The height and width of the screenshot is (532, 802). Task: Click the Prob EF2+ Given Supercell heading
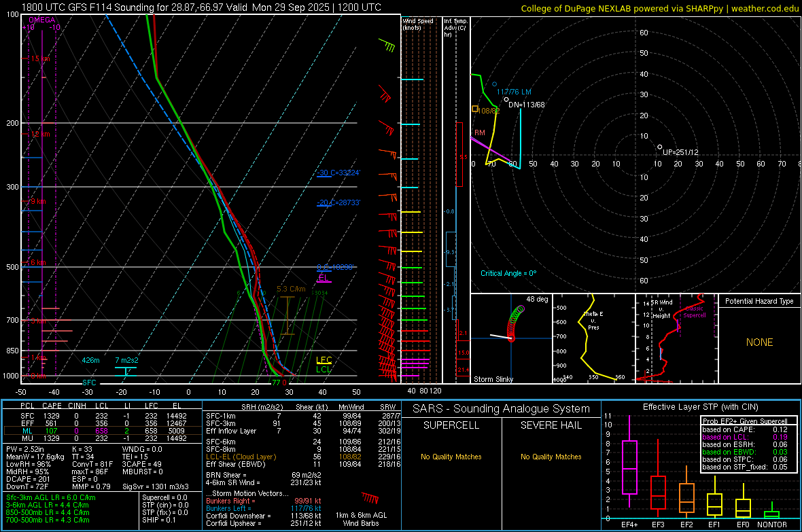[x=745, y=421]
